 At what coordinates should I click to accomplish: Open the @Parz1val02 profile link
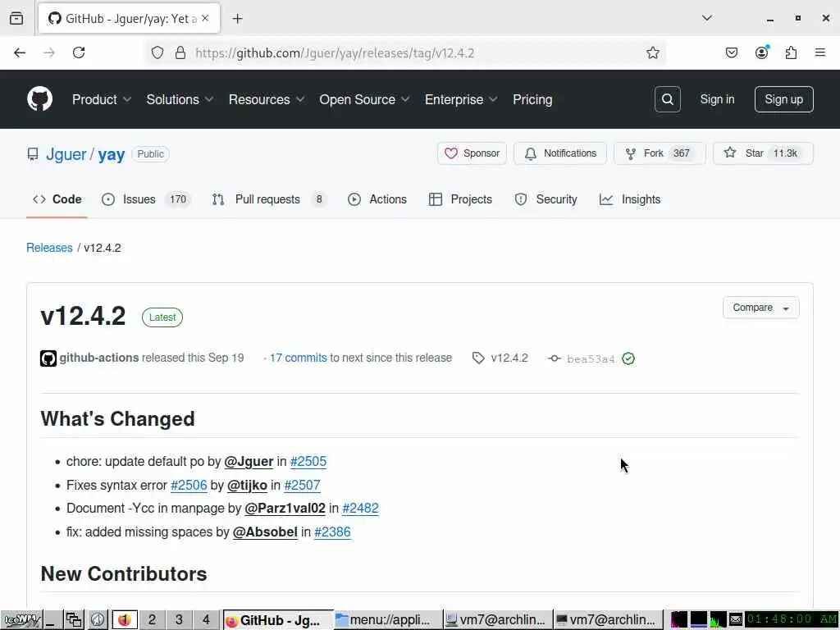click(285, 508)
